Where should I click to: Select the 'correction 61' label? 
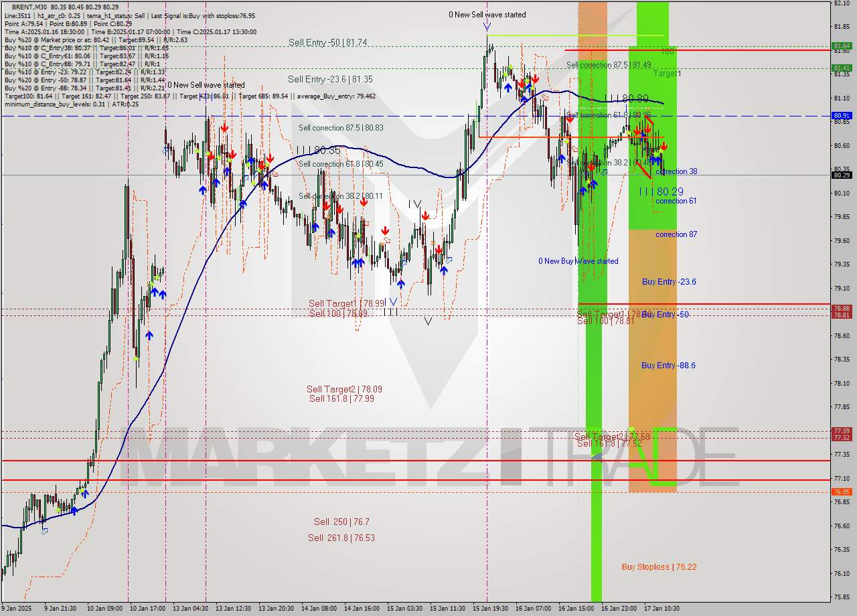point(676,201)
